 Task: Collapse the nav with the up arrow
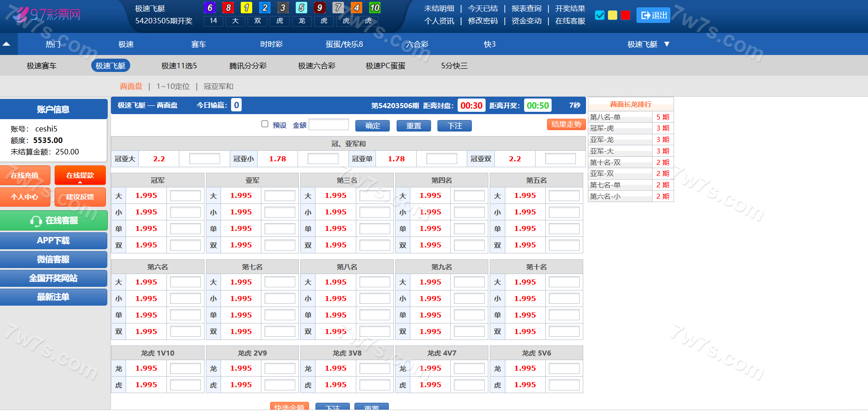[7, 44]
